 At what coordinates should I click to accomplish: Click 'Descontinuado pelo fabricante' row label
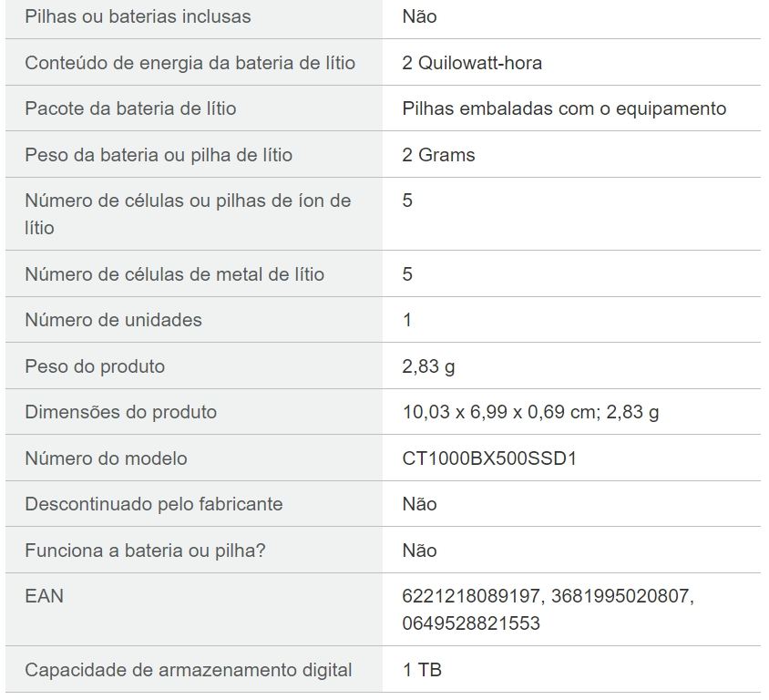pos(153,504)
